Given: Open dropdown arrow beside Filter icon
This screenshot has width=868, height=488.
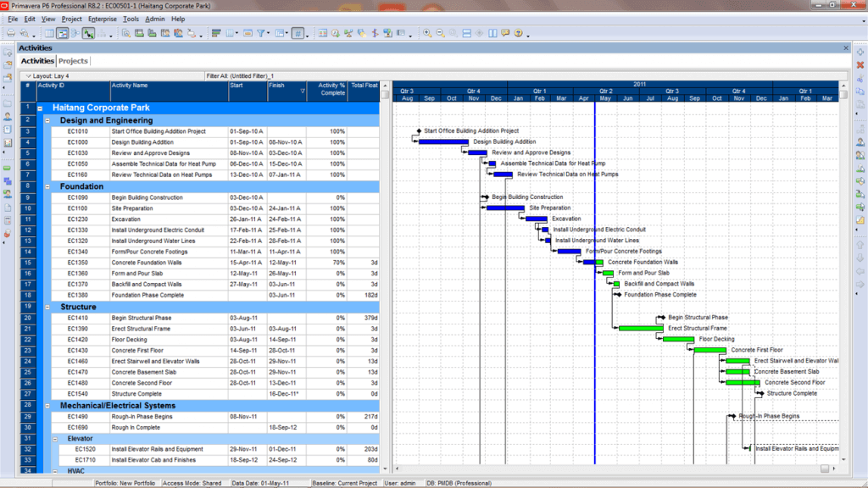Looking at the screenshot, I should coord(269,34).
